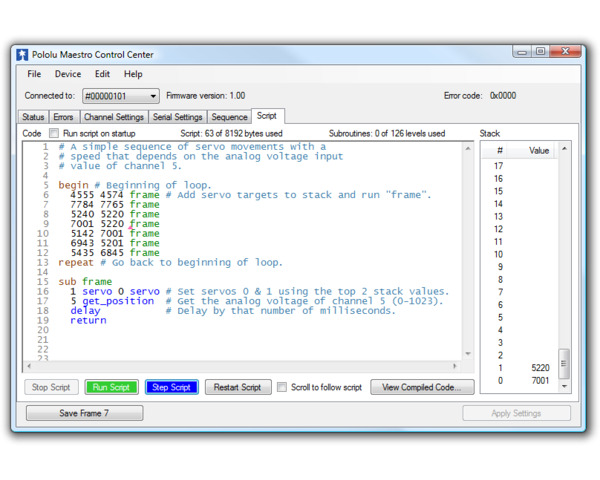Click the maximize window button
The height and width of the screenshot is (480, 600).
pyautogui.click(x=540, y=52)
